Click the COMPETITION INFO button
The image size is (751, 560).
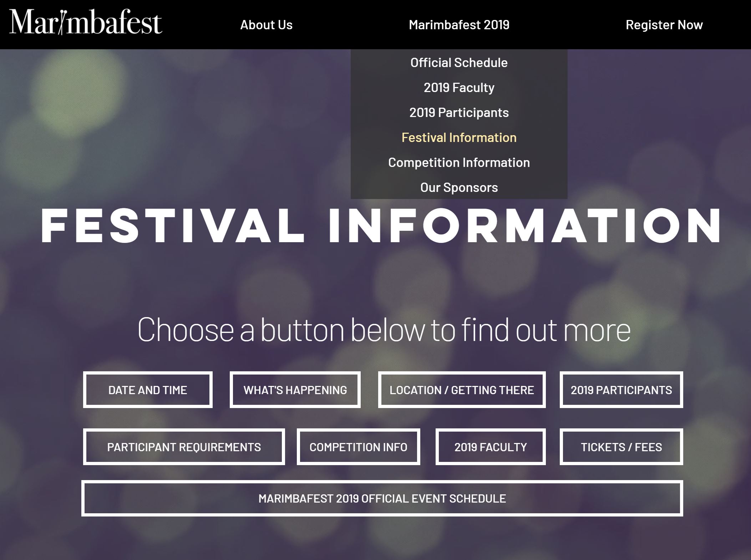tap(358, 447)
